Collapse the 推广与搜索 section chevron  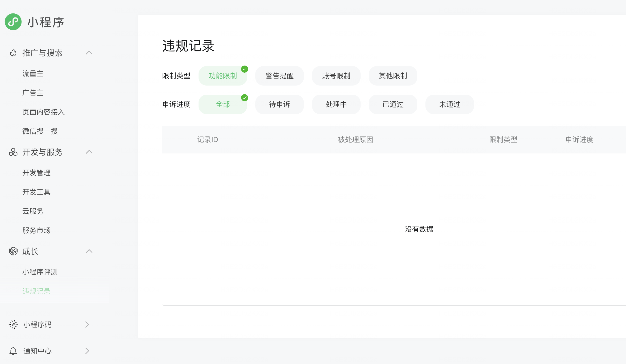pyautogui.click(x=89, y=53)
